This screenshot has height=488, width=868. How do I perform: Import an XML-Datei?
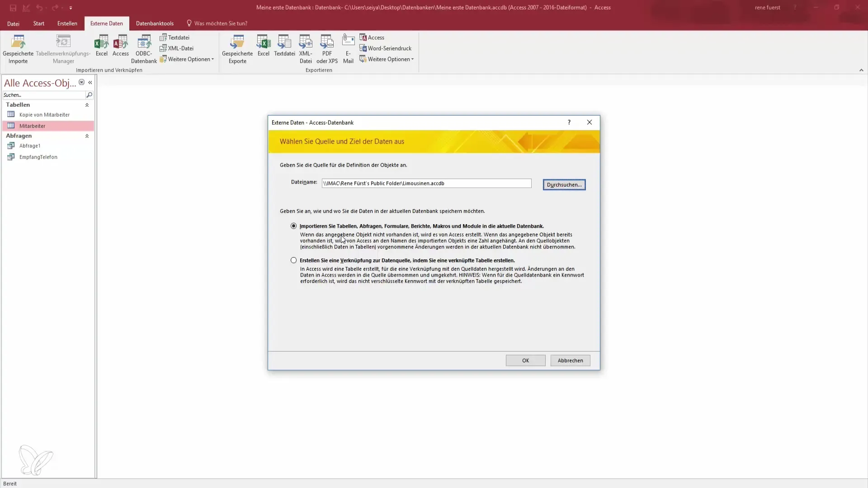click(x=176, y=48)
